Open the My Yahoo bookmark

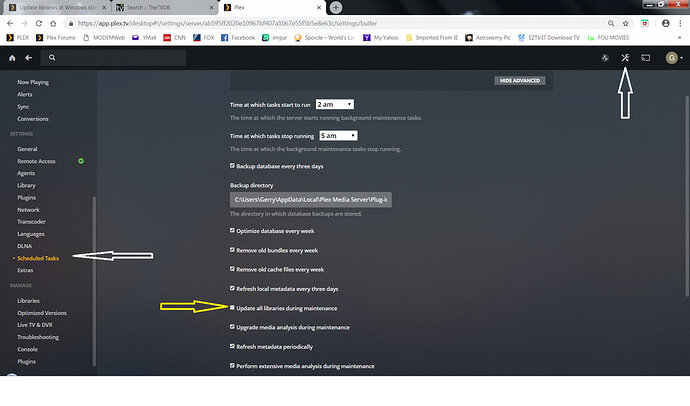click(x=381, y=38)
